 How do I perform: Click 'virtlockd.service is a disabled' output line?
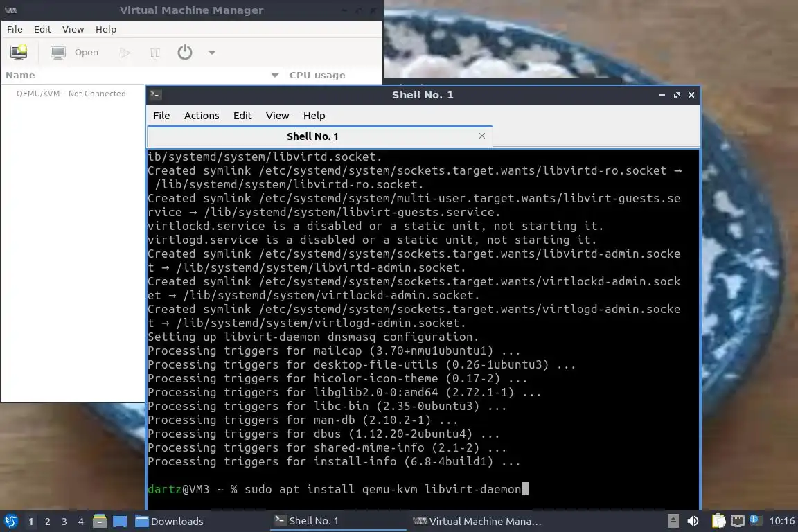375,226
